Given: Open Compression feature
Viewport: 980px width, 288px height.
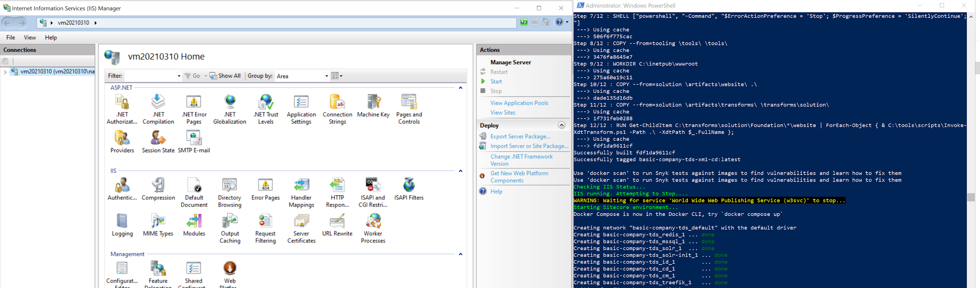Looking at the screenshot, I should pos(158,189).
